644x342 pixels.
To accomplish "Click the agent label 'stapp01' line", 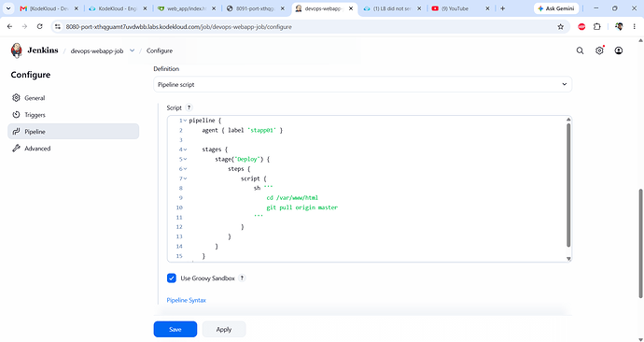I will (243, 130).
